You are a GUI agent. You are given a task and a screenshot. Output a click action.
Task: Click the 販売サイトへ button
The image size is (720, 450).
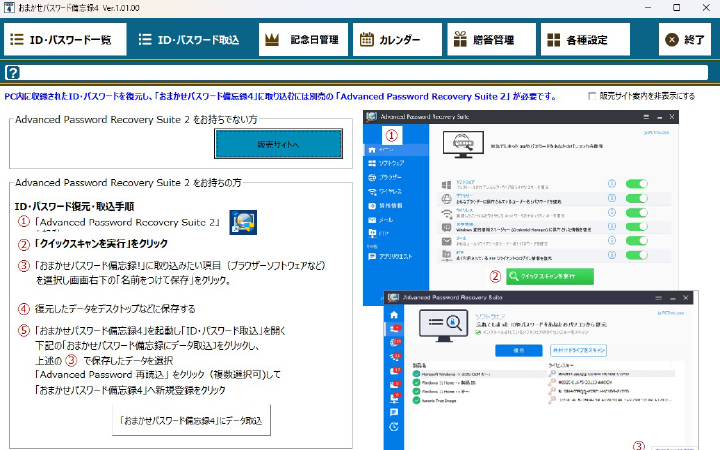[x=278, y=144]
